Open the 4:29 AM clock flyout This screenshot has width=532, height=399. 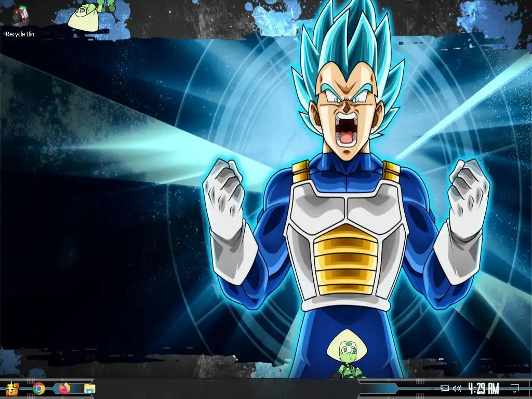(x=484, y=388)
